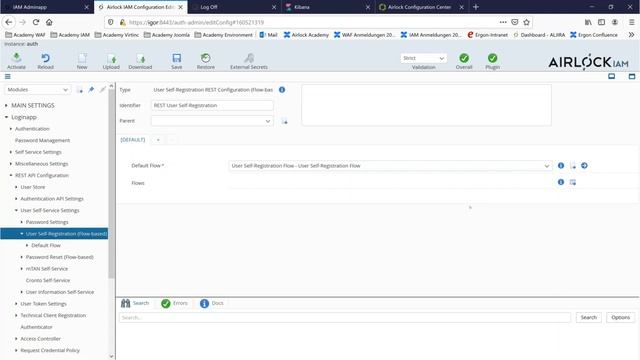The image size is (640, 360).
Task: Expand Self Service Settings node
Action: point(11,152)
